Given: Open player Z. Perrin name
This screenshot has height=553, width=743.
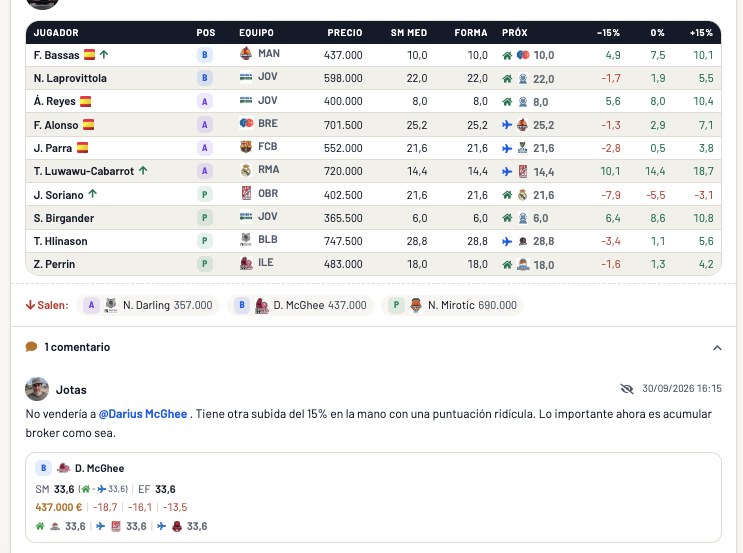Looking at the screenshot, I should [54, 264].
